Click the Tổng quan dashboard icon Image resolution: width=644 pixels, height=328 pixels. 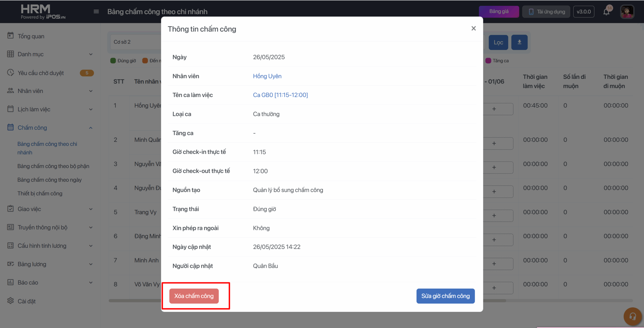tap(10, 36)
